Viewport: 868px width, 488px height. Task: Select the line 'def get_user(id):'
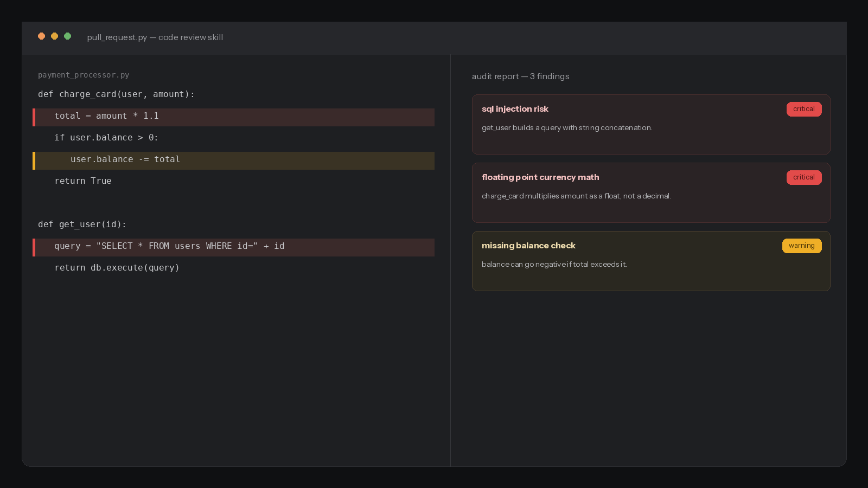point(82,224)
